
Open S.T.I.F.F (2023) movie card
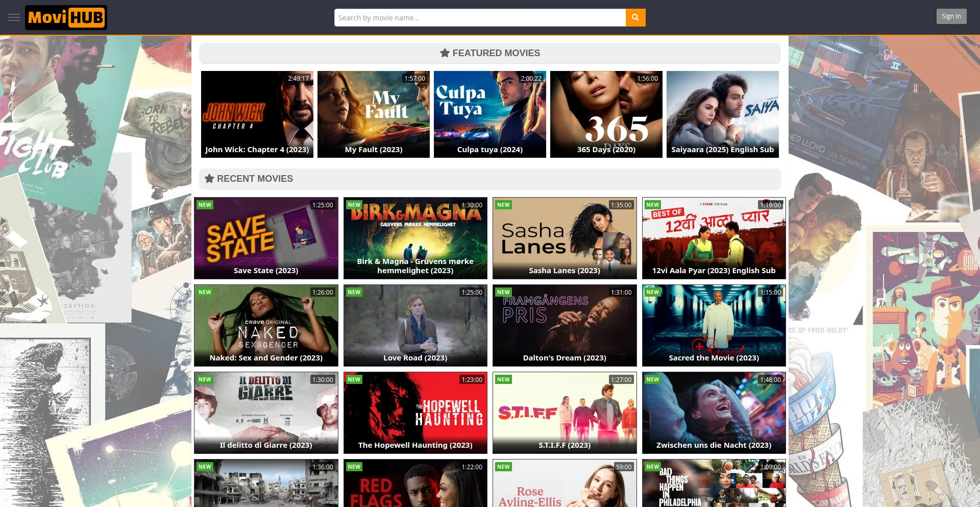tap(565, 413)
